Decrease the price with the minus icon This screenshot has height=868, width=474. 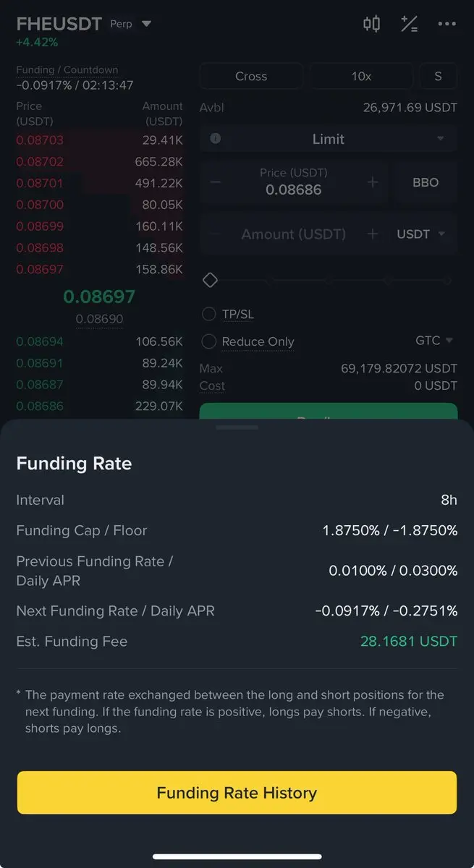coord(215,182)
